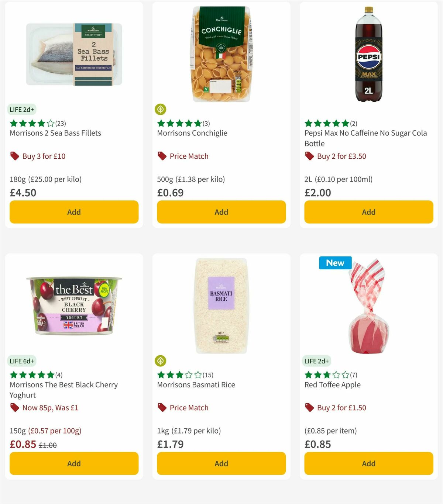Add Morrisons Conchiglie to the basket
Viewport: 443px width, 504px height.
pyautogui.click(x=221, y=212)
